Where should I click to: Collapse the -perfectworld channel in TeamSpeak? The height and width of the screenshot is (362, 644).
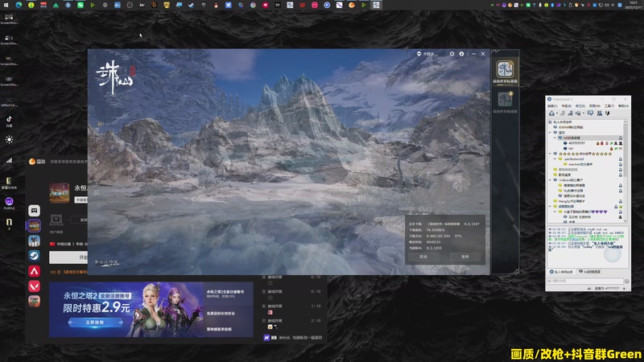(555, 158)
